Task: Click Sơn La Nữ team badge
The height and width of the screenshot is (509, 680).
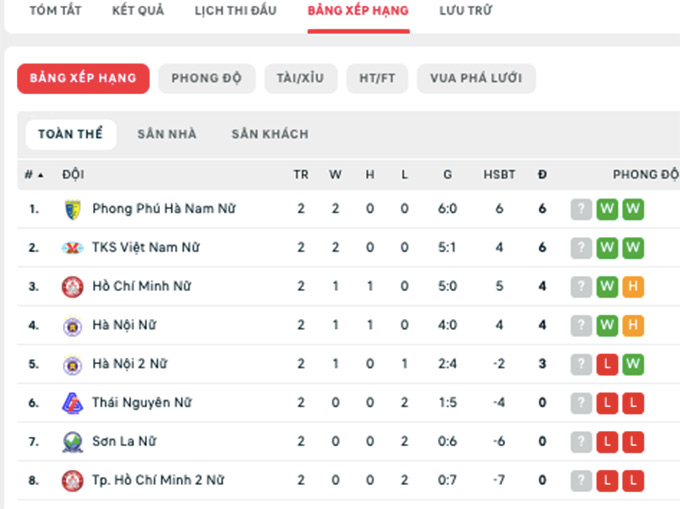Action: (x=72, y=442)
